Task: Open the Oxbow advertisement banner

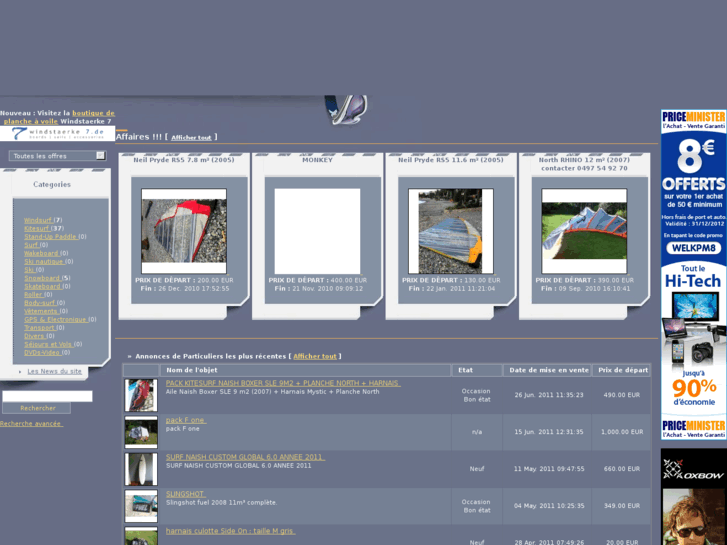Action: pos(694,497)
